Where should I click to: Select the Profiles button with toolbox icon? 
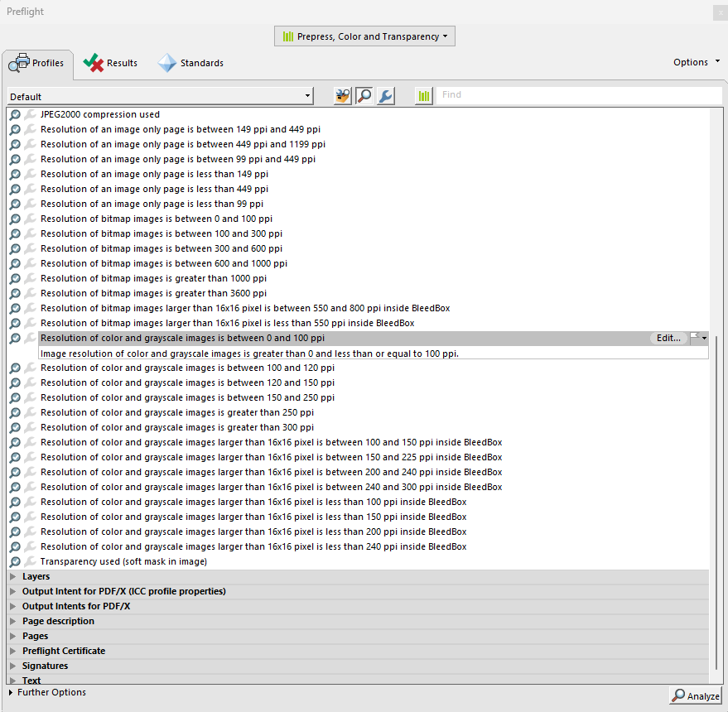343,96
